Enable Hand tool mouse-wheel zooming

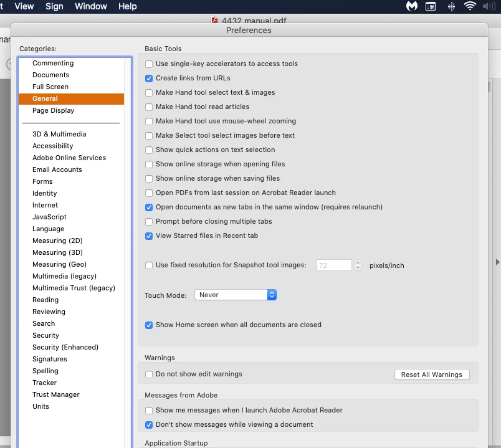coord(149,122)
